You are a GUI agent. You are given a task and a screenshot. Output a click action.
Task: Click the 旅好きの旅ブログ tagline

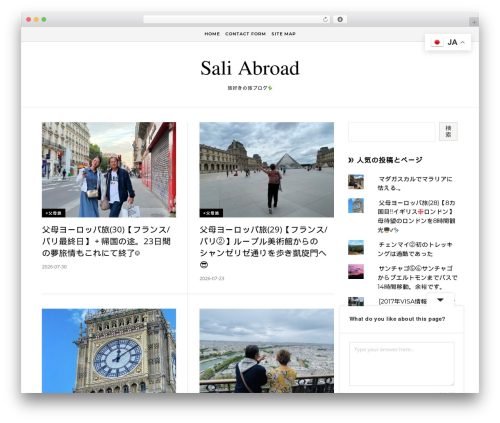point(250,88)
